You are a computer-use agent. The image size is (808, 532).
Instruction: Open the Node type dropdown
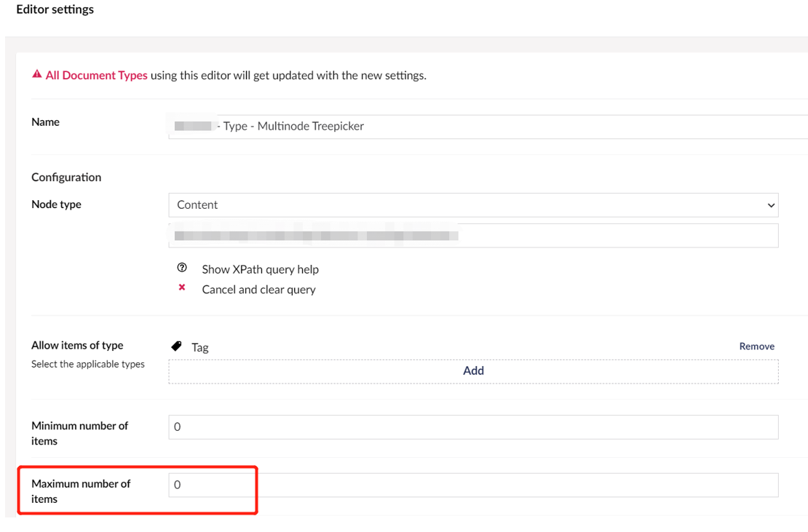pyautogui.click(x=473, y=205)
